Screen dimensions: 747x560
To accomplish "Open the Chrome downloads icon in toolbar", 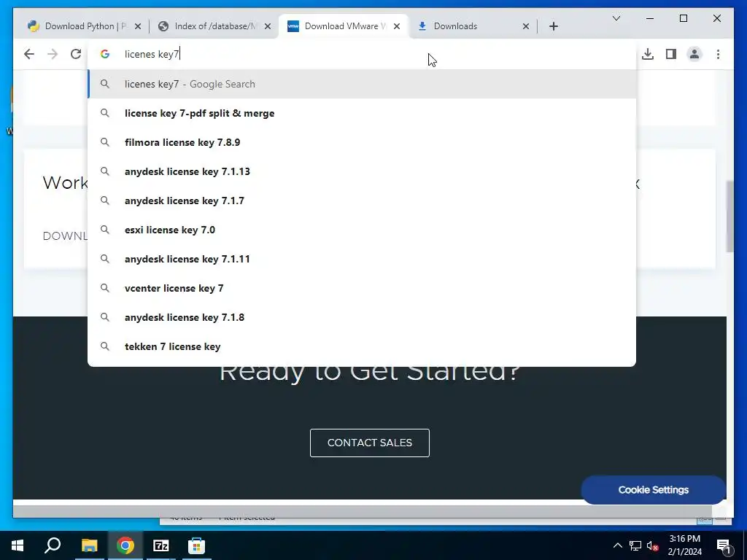I will 648,54.
